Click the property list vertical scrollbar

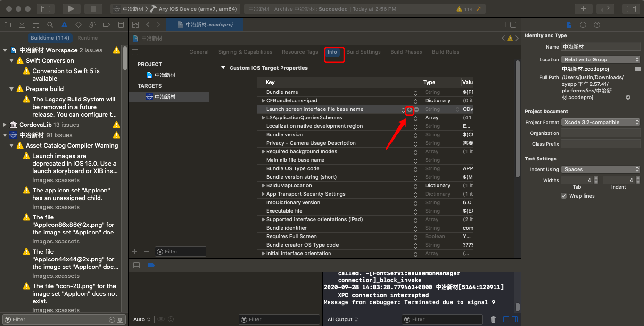517,118
